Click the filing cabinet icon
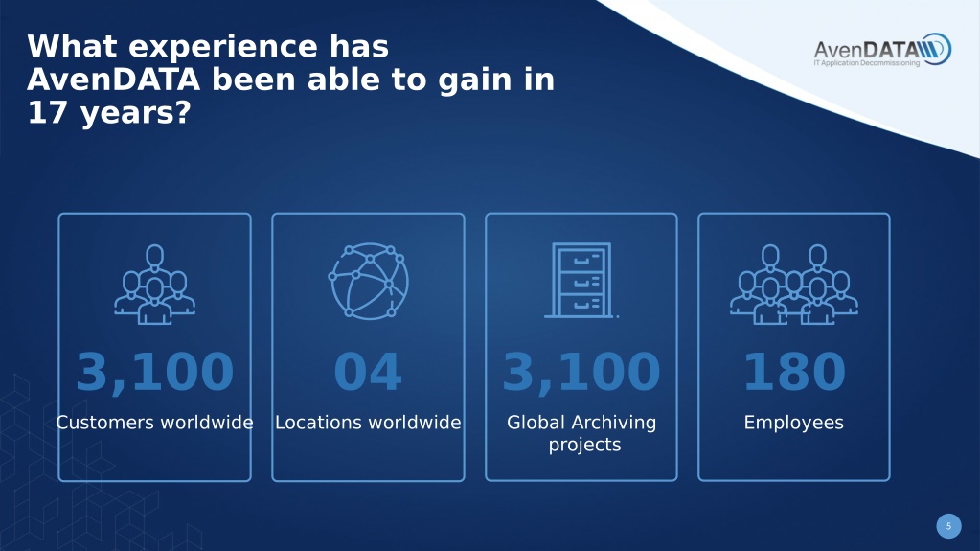 point(581,280)
